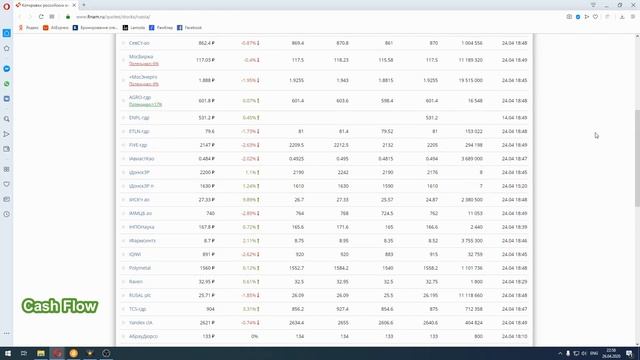
Task: Click ENG language indicator in tray
Action: point(594,353)
